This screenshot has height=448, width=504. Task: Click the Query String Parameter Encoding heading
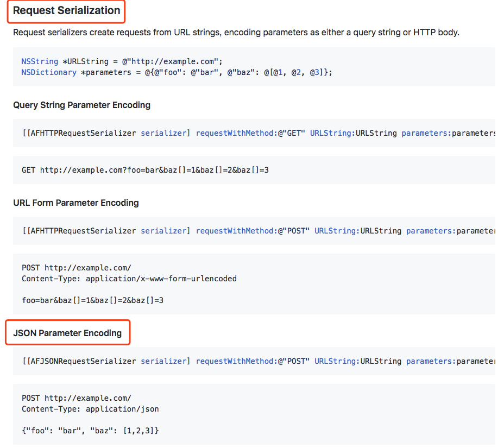(81, 105)
